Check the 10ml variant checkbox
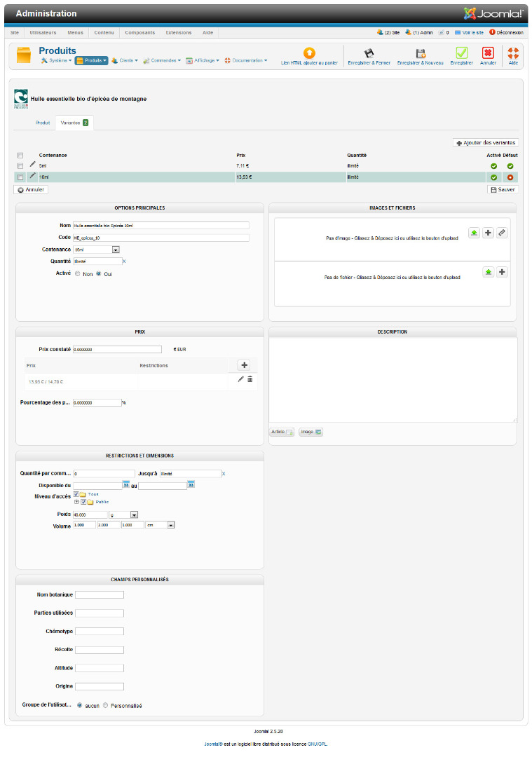This screenshot has width=532, height=757. [x=20, y=177]
